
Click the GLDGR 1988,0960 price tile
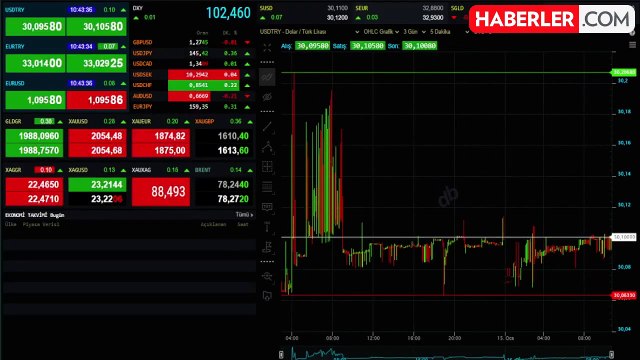click(34, 136)
